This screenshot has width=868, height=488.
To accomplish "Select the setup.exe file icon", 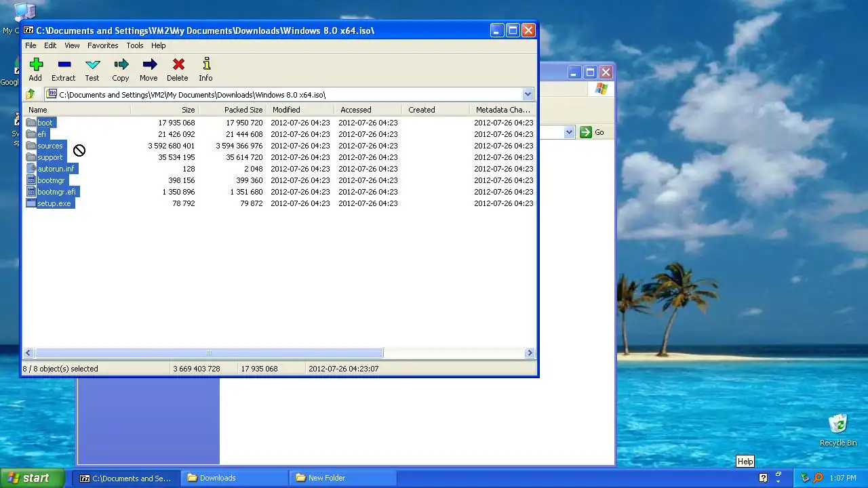I will click(31, 203).
